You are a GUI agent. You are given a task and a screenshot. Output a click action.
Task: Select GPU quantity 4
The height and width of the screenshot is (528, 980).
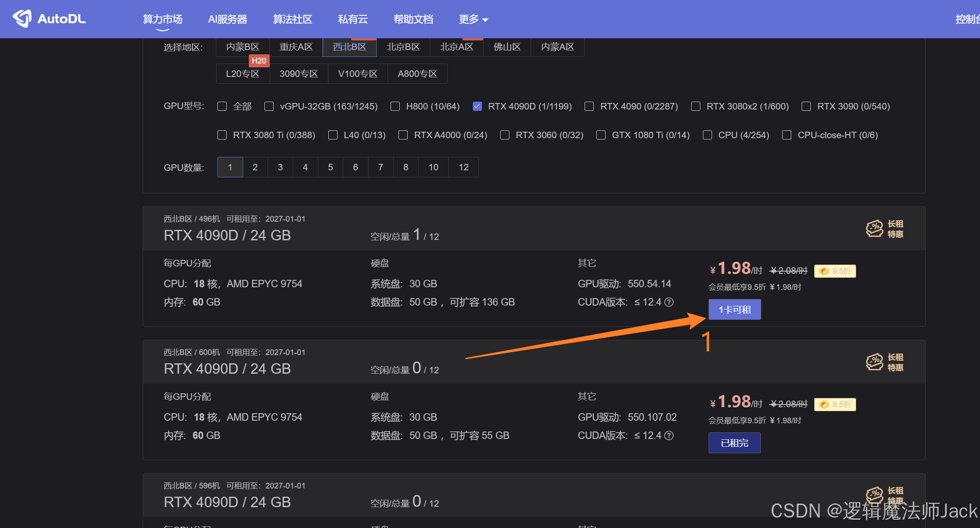305,167
